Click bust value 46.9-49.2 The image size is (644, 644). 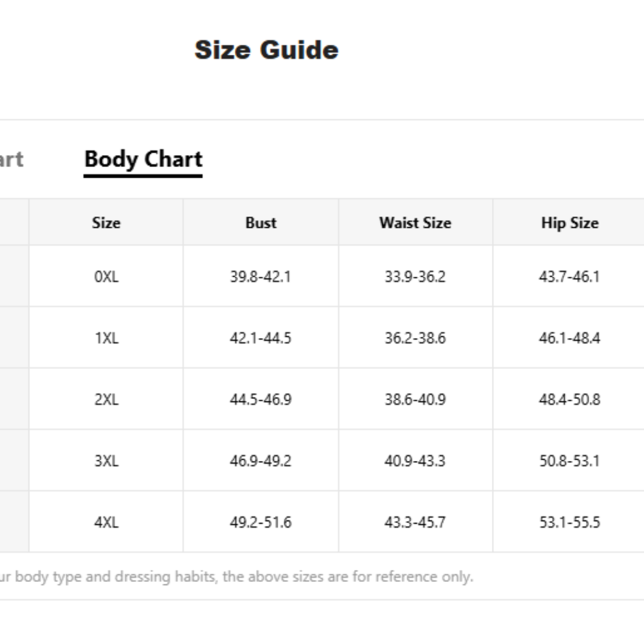tap(261, 461)
